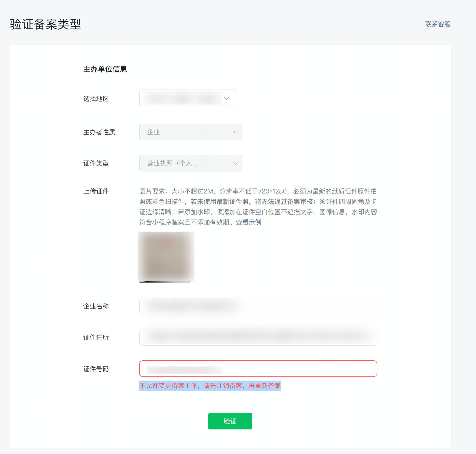Click into the 证件住所 address field
This screenshot has height=454, width=476.
pyautogui.click(x=258, y=337)
